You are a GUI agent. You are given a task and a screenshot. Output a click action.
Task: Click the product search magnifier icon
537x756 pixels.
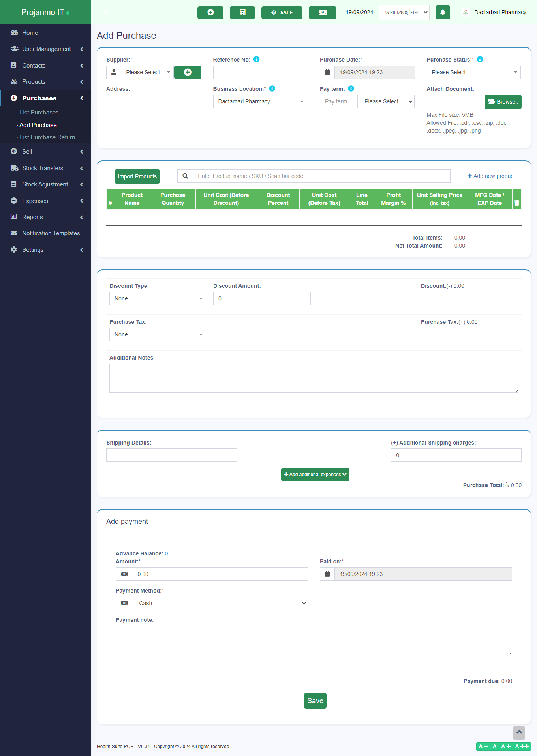(185, 176)
